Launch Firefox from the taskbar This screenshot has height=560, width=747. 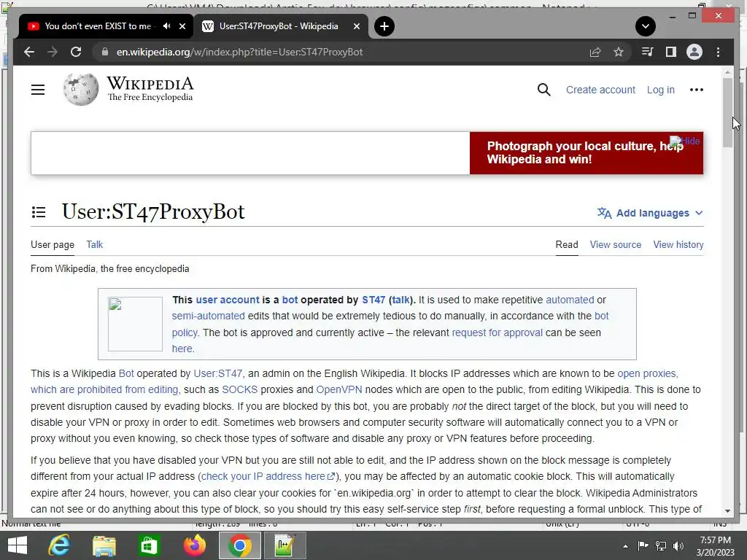pos(194,545)
